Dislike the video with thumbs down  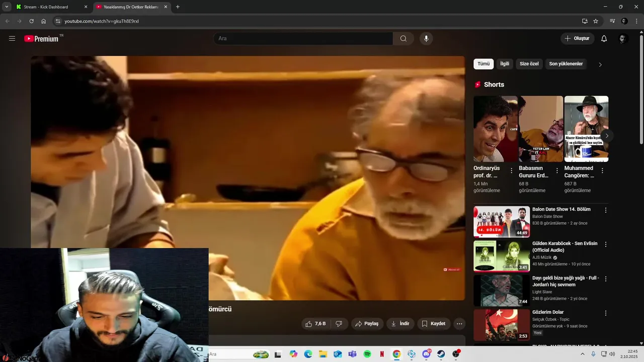[x=339, y=324]
